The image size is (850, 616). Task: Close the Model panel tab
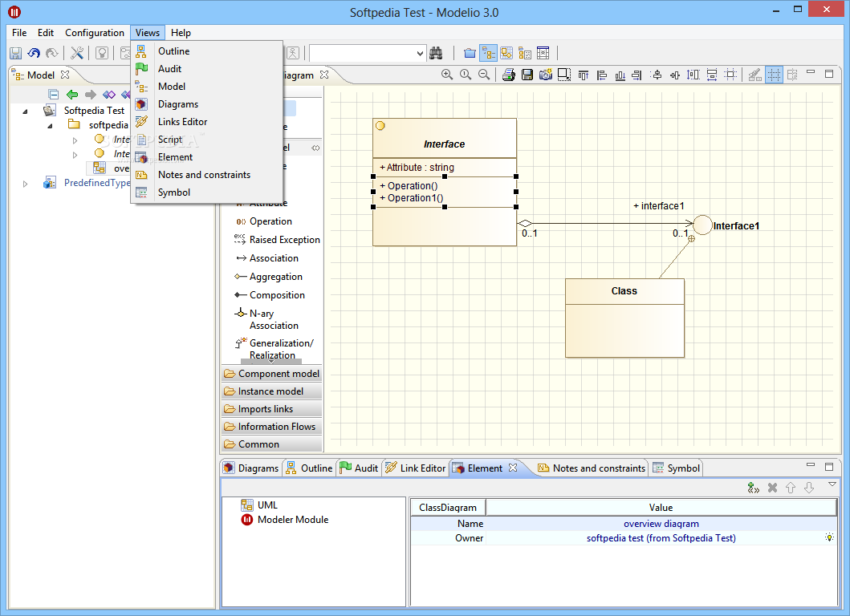point(65,75)
